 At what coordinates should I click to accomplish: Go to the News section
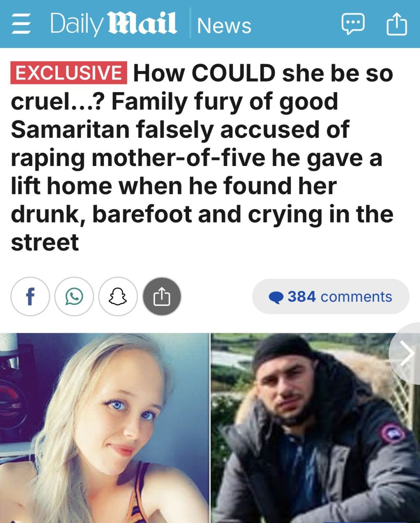(224, 25)
